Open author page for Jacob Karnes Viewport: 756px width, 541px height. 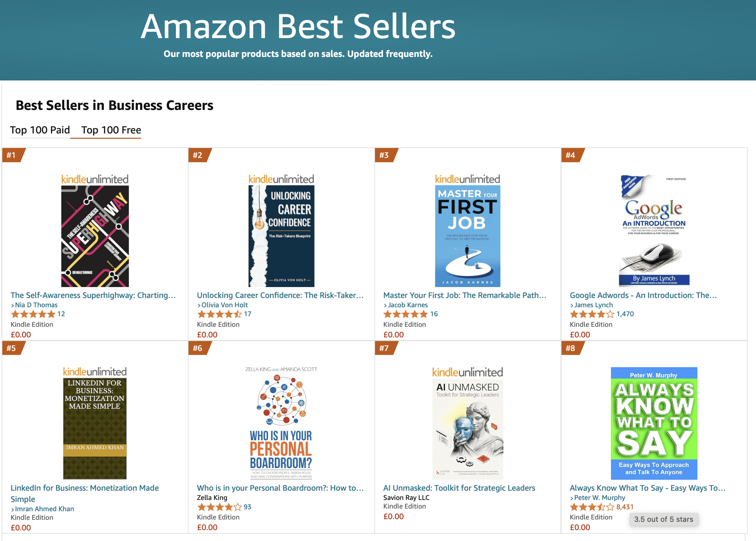tap(407, 305)
